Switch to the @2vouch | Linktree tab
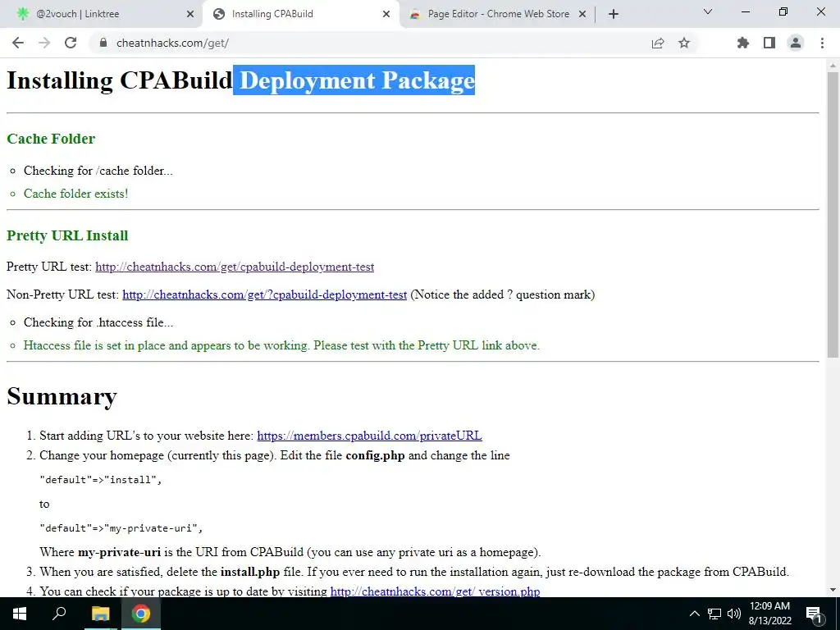The image size is (840, 630). [x=102, y=14]
